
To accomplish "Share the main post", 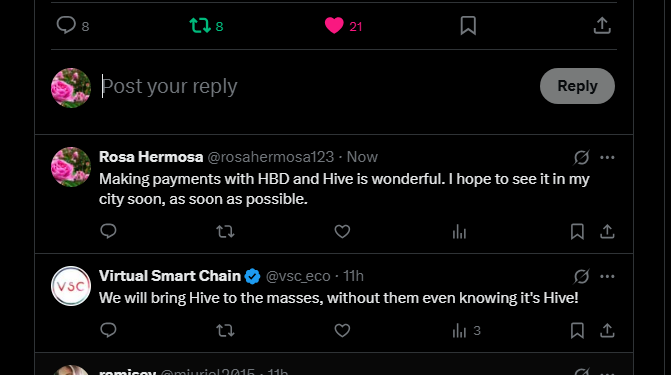I will 602,26.
